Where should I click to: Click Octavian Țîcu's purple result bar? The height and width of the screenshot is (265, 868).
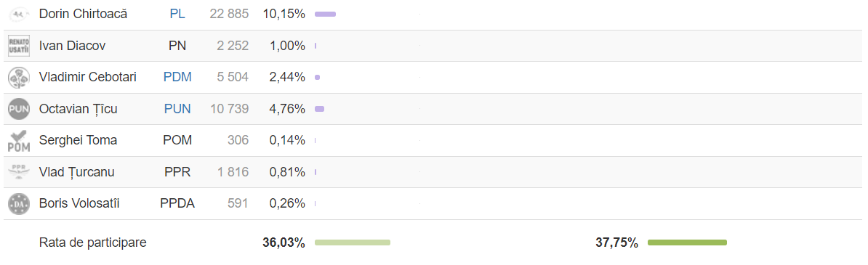click(x=319, y=110)
